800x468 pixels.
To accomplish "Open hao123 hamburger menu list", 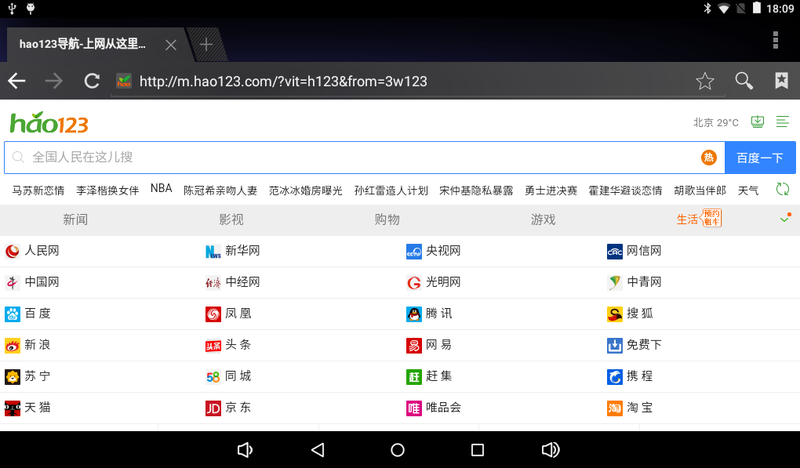I will pos(782,122).
